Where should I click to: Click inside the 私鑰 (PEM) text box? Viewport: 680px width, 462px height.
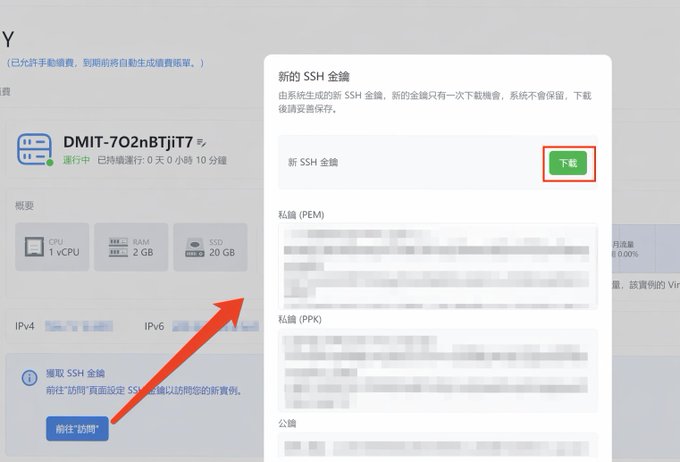(438, 266)
